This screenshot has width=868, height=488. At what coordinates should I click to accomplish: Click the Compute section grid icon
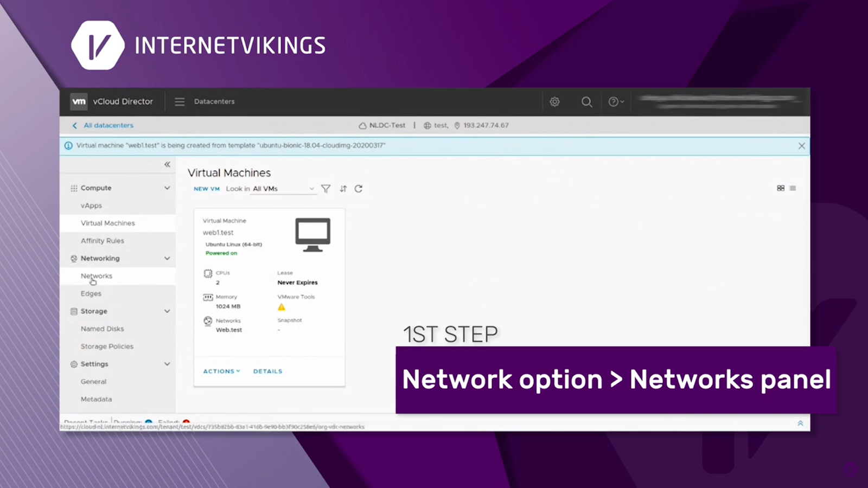click(74, 188)
